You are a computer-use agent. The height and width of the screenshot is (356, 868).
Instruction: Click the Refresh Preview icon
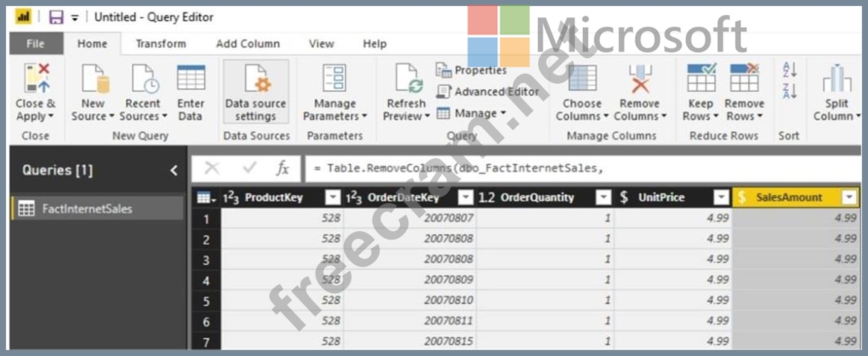click(x=409, y=78)
